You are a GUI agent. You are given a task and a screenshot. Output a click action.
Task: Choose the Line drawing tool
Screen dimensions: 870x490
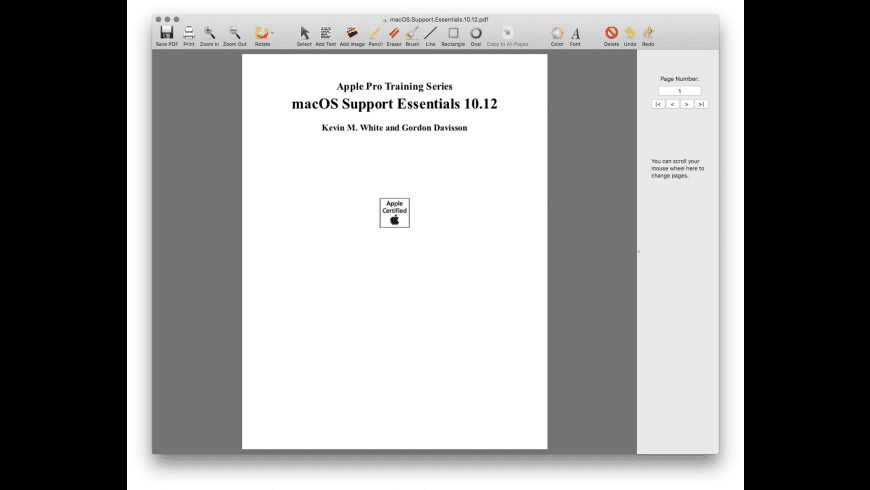coord(431,33)
